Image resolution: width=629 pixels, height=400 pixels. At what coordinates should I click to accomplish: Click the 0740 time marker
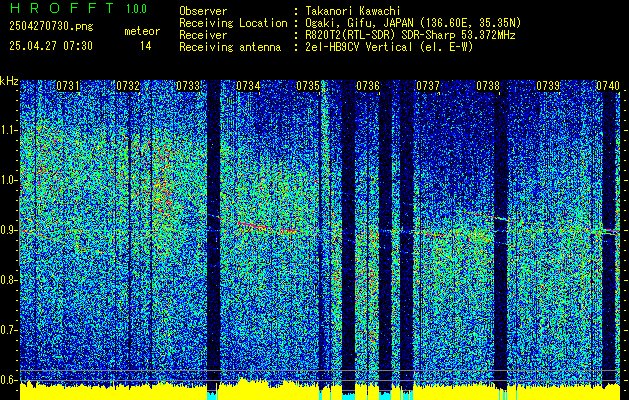click(608, 86)
